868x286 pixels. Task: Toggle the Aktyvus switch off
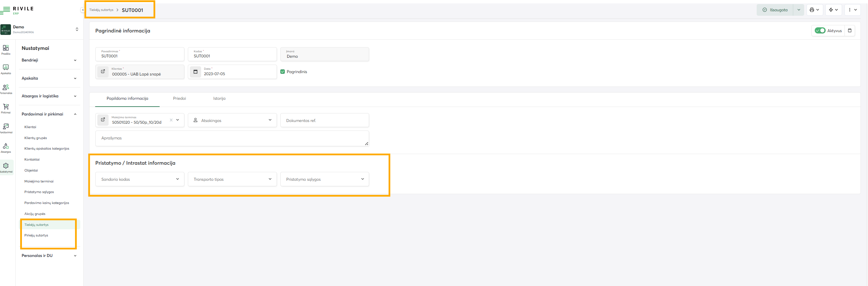pos(820,31)
